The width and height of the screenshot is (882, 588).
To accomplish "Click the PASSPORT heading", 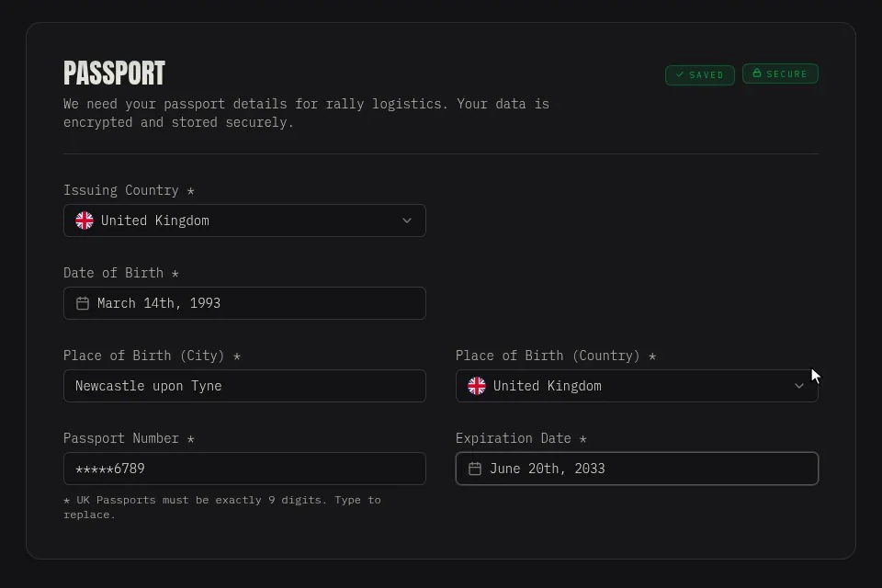I will click(x=114, y=73).
